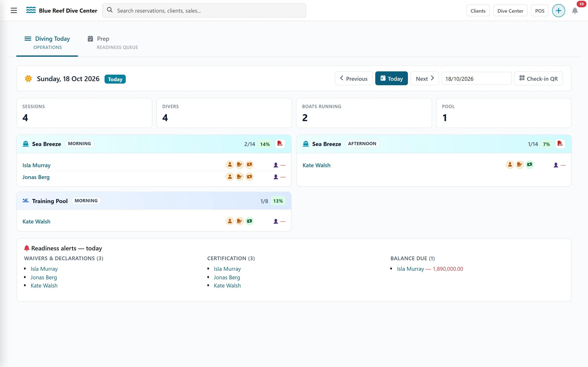The width and height of the screenshot is (588, 367).
Task: Open the hamburger navigation menu
Action: [x=14, y=10]
